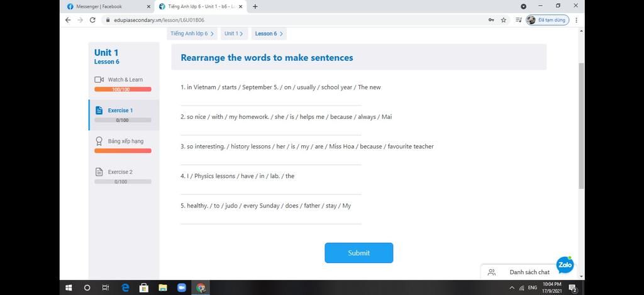
Task: Close the Messenger | Facebook tab
Action: pos(148,6)
